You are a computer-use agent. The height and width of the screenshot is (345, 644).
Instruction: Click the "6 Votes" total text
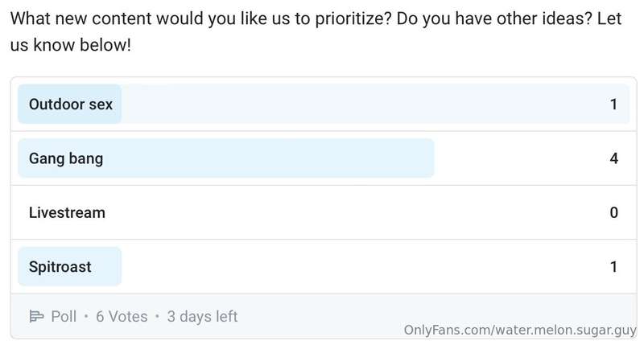click(x=122, y=317)
